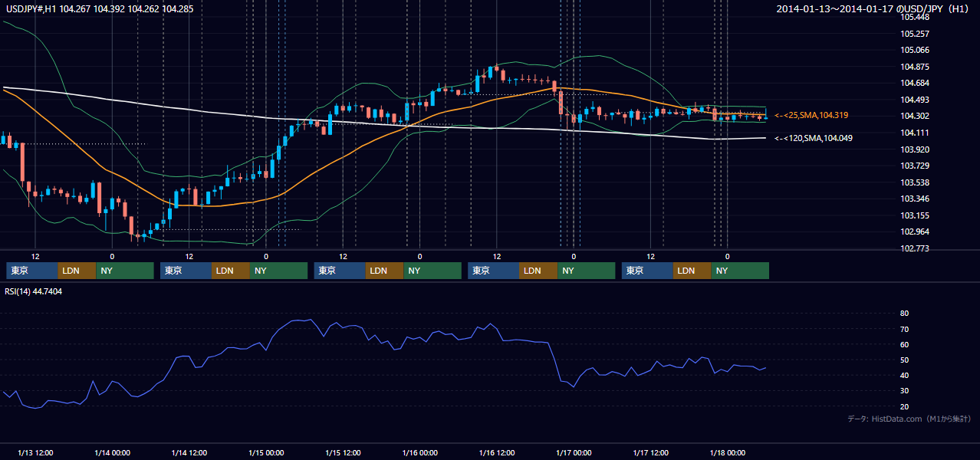Click RSI scale level 80

pyautogui.click(x=904, y=314)
